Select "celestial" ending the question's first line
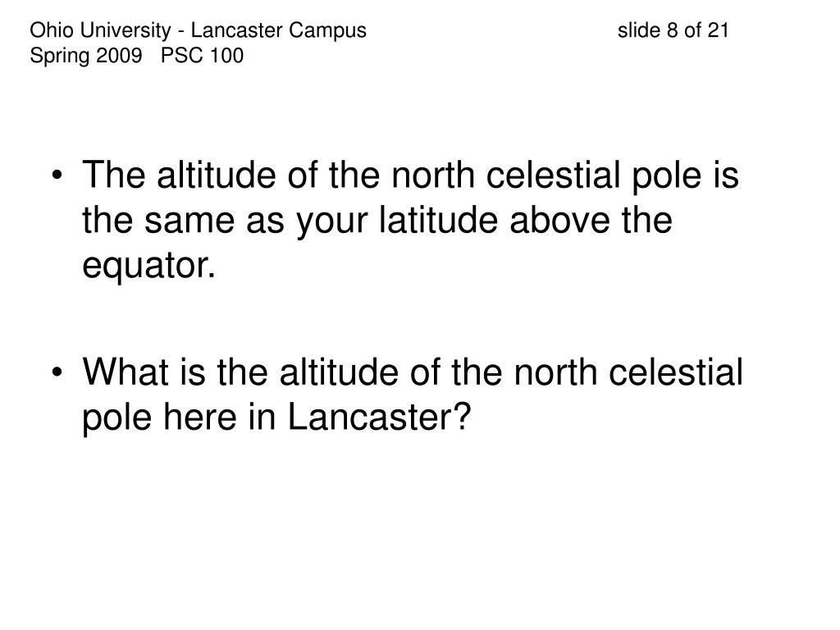This screenshot has width=840, height=630. [676, 372]
